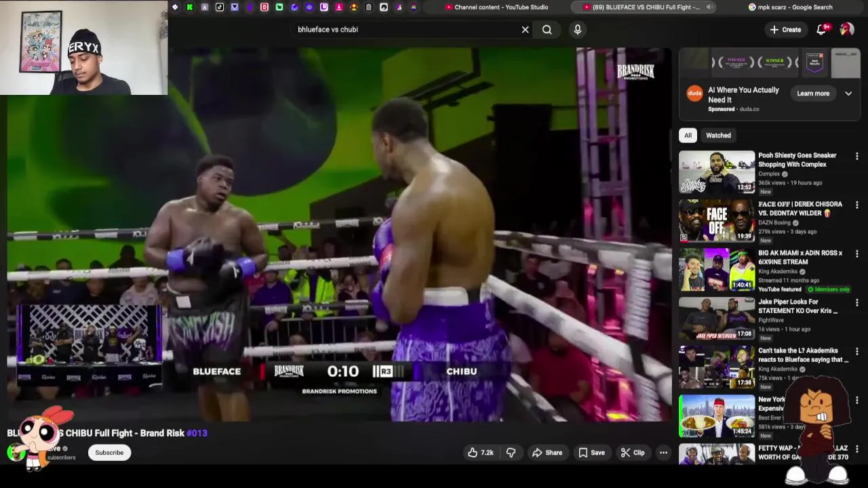Open FACE OFF Chisora vs Wilder thumbnail
Image resolution: width=868 pixels, height=488 pixels.
717,221
